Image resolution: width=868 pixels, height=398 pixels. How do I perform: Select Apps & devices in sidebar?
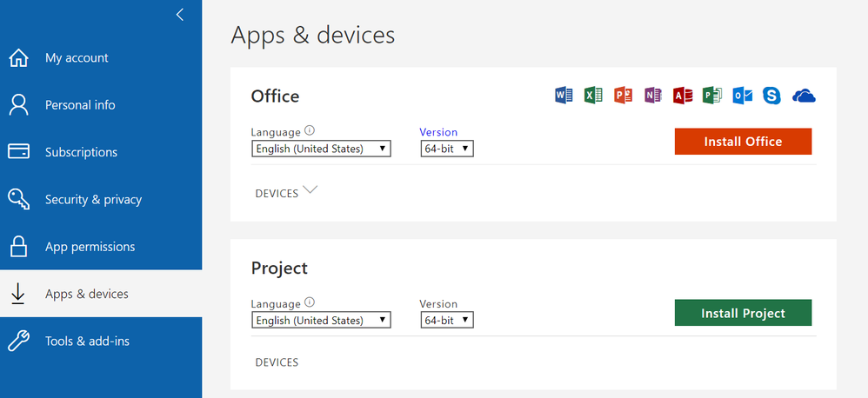[101, 294]
